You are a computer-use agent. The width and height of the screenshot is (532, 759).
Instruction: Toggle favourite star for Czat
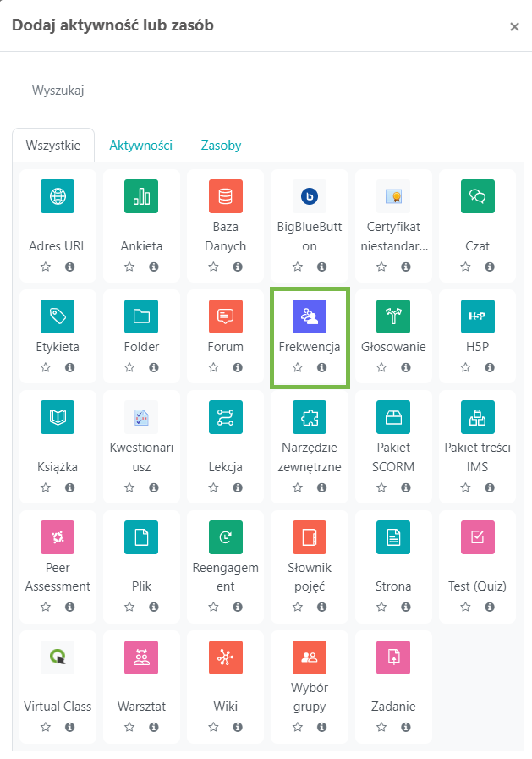tap(465, 267)
